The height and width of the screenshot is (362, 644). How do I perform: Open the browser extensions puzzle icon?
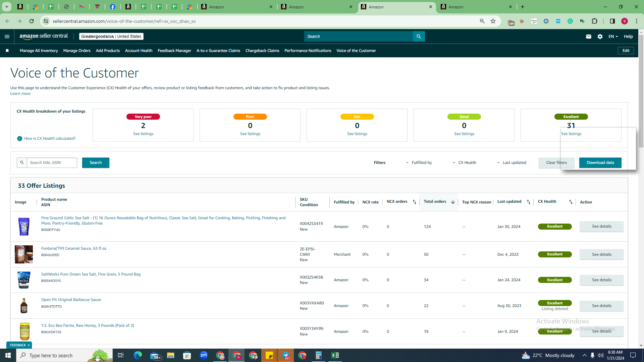594,21
